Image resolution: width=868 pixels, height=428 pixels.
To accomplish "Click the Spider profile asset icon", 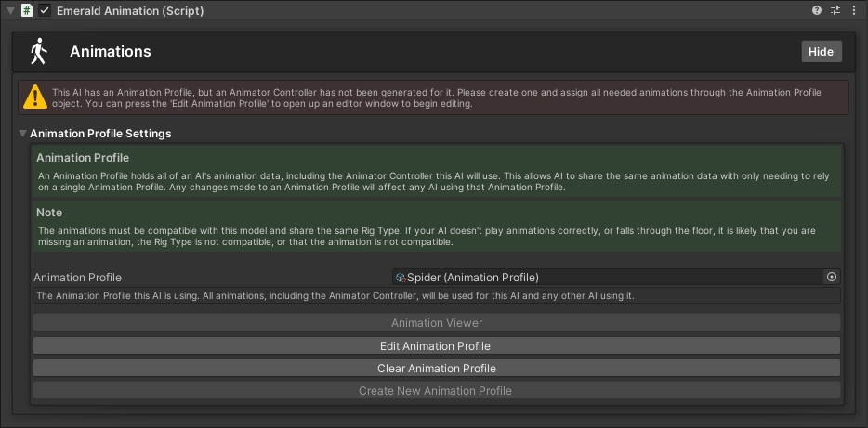I will (x=401, y=277).
